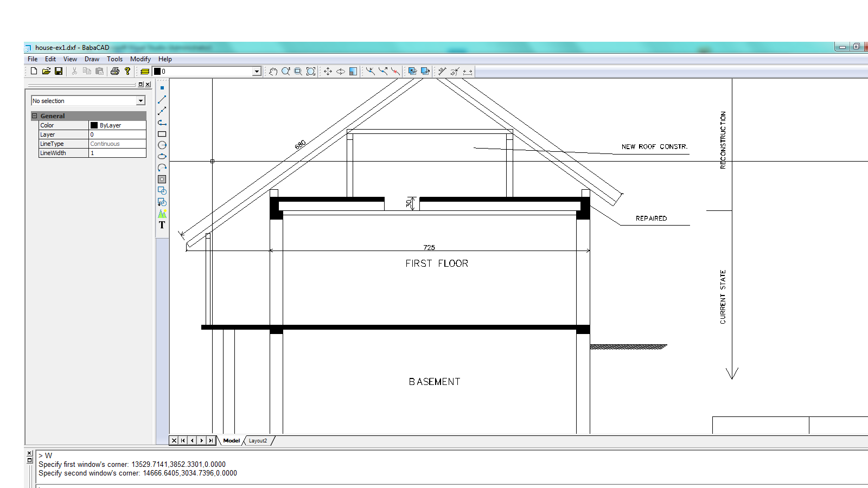The image size is (868, 488).
Task: Select the Break tool with red cross
Action: click(x=395, y=71)
